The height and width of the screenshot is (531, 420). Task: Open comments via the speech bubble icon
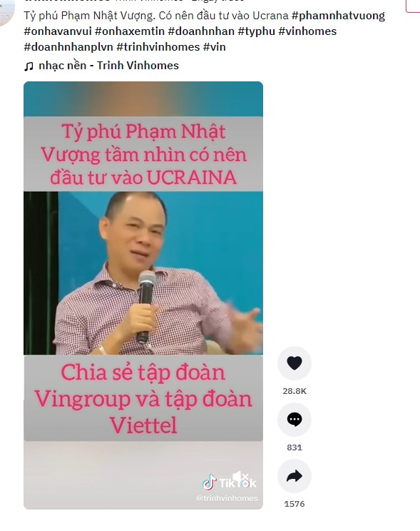294,420
